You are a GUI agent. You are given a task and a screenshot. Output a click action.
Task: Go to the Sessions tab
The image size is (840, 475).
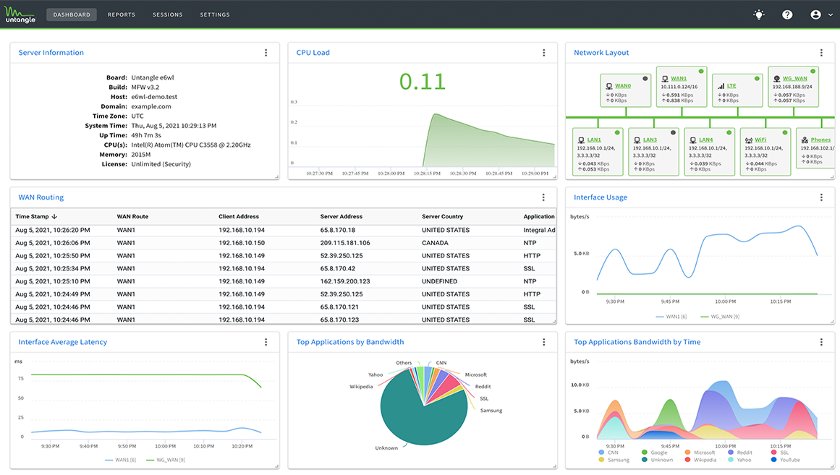[168, 14]
